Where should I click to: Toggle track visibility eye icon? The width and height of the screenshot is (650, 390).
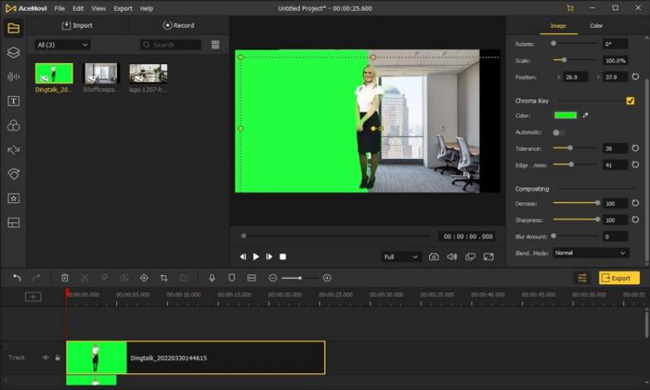(45, 357)
